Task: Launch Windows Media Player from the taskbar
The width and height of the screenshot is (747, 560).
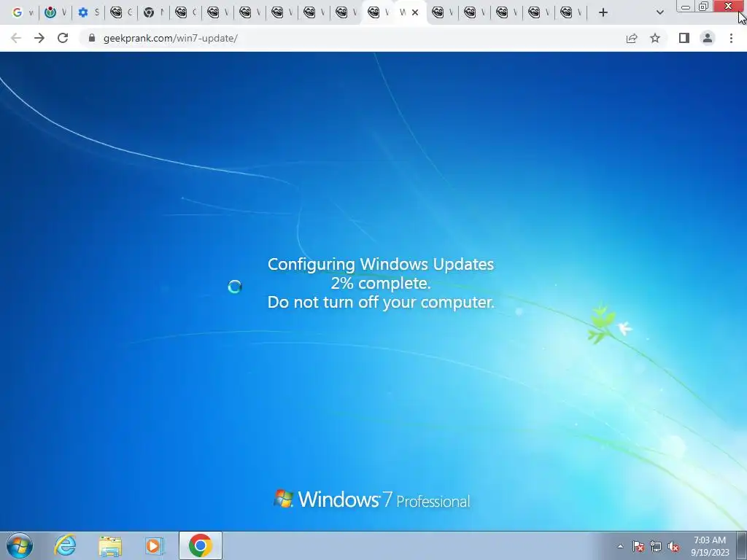Action: (154, 545)
